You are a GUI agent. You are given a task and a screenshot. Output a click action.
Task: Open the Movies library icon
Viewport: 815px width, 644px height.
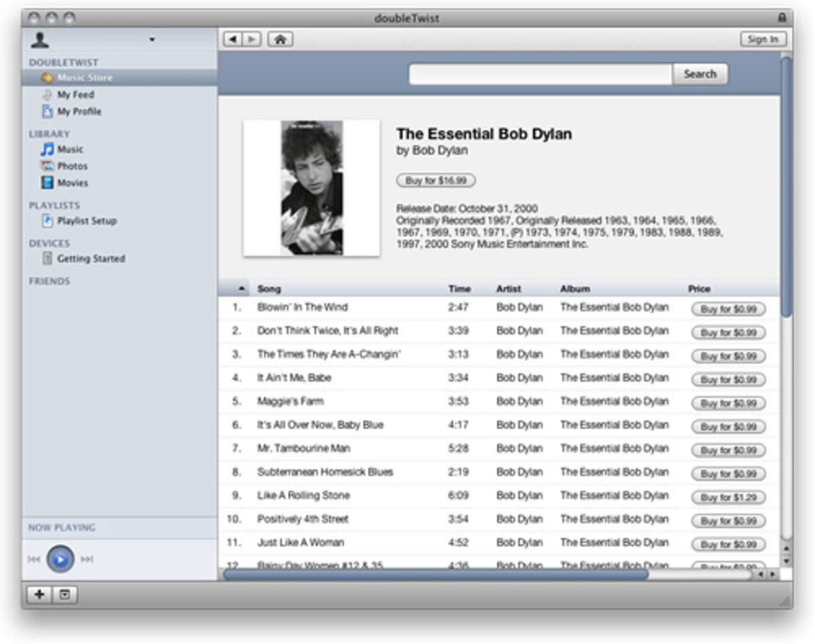tap(47, 183)
